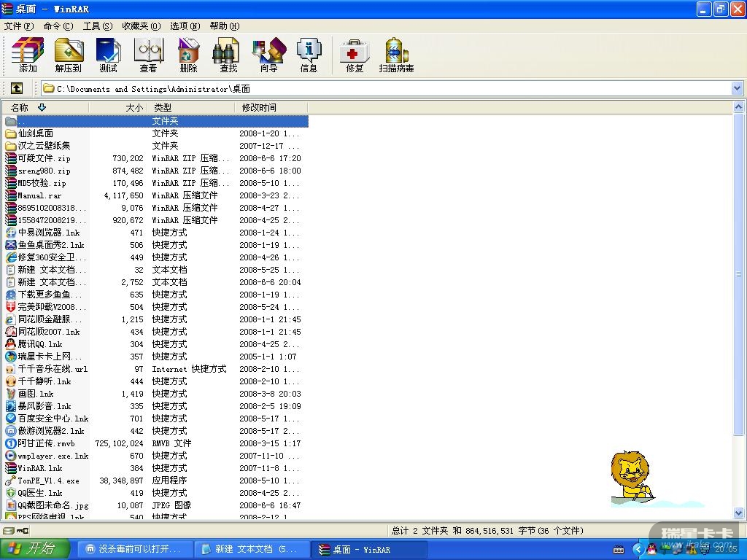Open the address path dropdown arrow
Viewport: 747px width, 560px height.
pyautogui.click(x=737, y=88)
